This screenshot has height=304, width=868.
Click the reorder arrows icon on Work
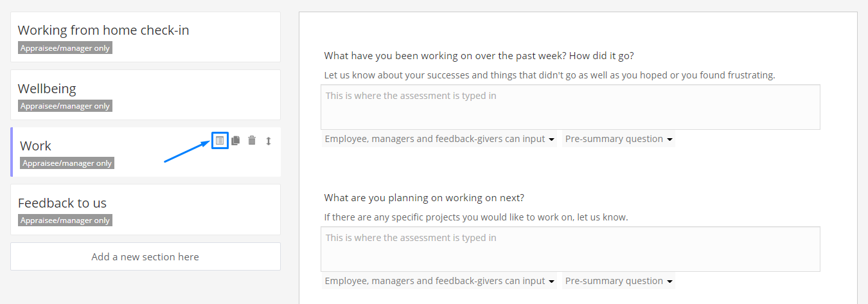click(x=269, y=140)
